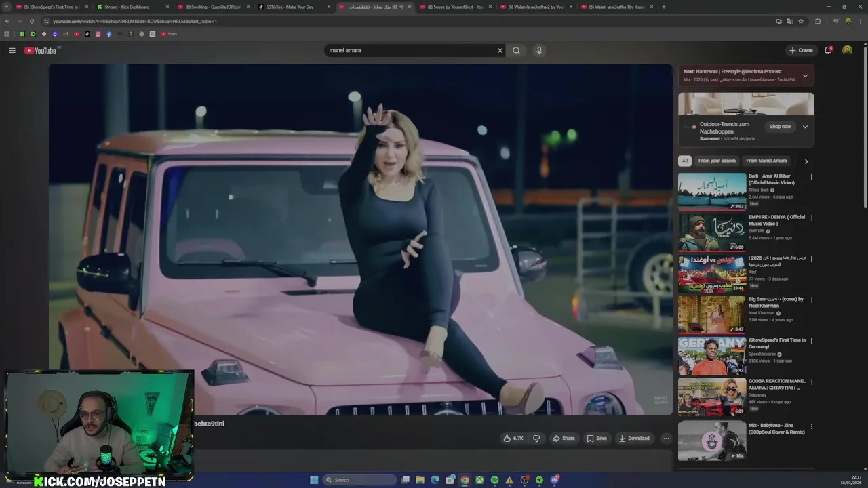Focus the YouTube search field
Viewport: 868px width, 488px height.
coord(410,50)
